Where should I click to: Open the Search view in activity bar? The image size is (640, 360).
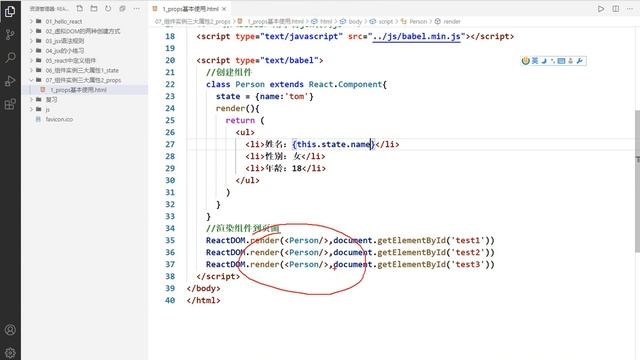click(10, 58)
